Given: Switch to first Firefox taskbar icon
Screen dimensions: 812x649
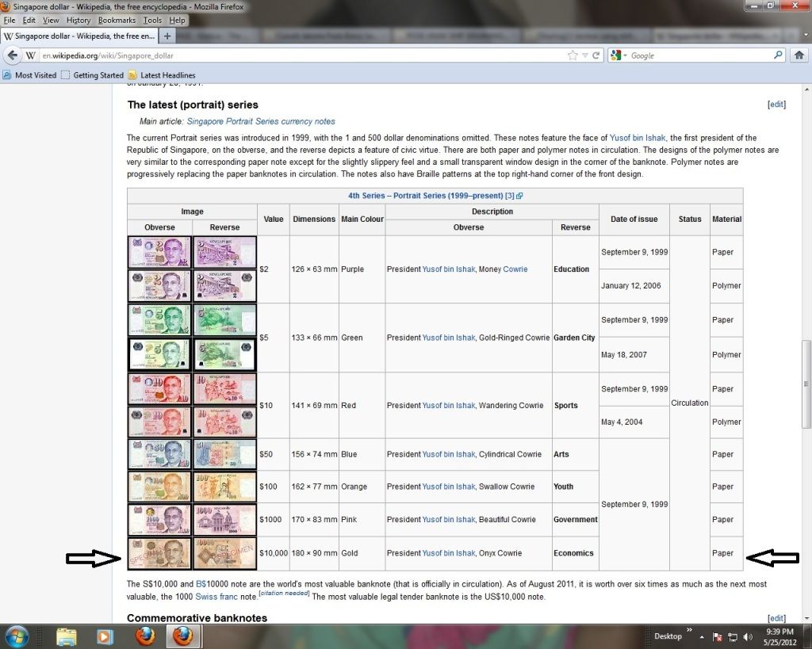Looking at the screenshot, I should (146, 636).
